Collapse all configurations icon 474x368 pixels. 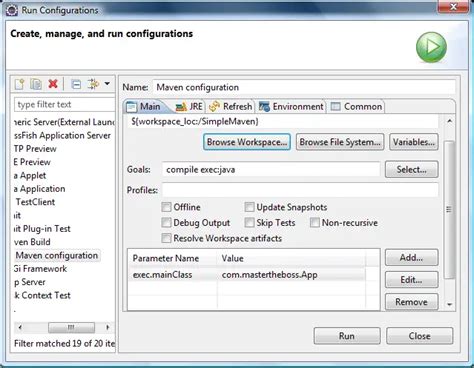click(76, 84)
